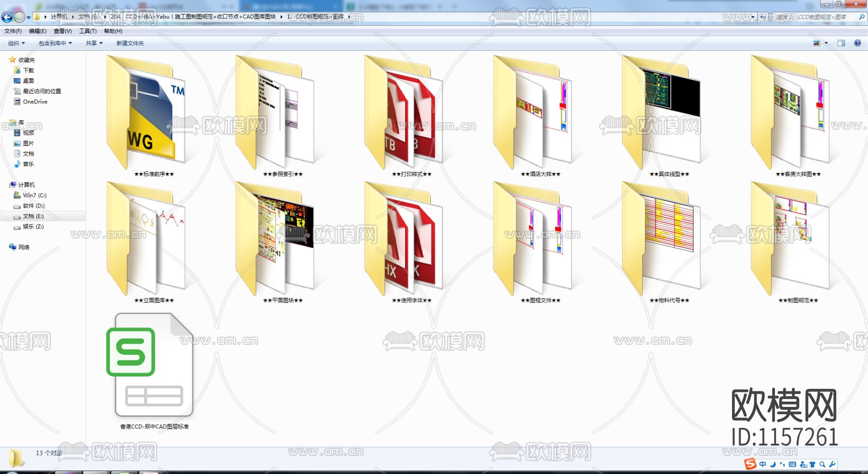Change view using the view icon
This screenshot has height=474, width=868.
[816, 43]
